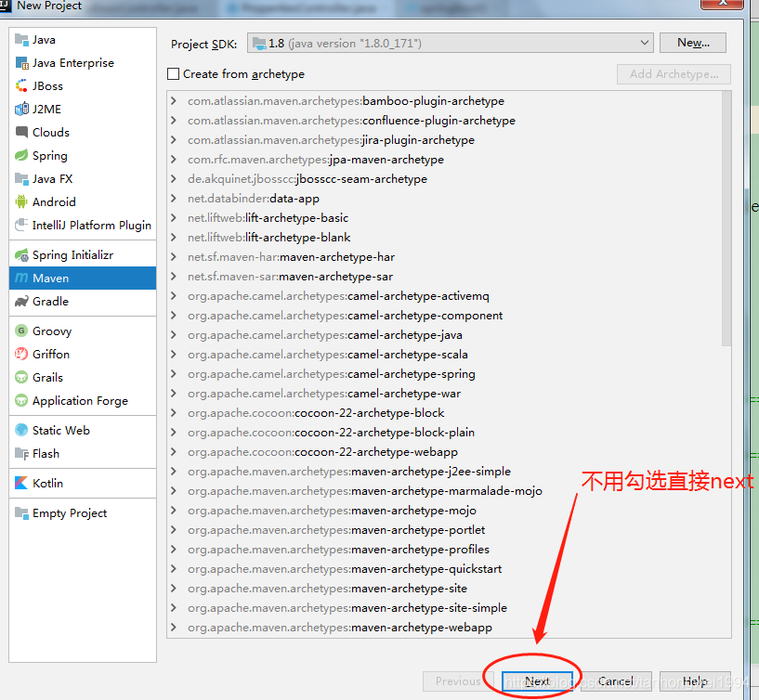Select the Android robot icon

click(x=21, y=201)
